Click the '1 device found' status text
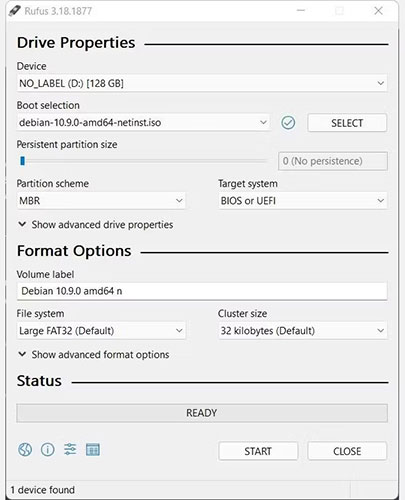 tap(43, 490)
